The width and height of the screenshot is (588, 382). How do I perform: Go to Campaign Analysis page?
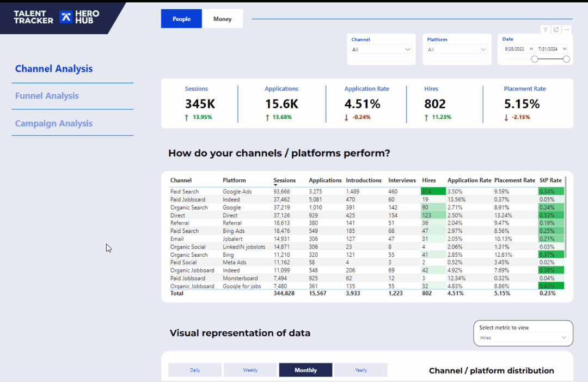pyautogui.click(x=54, y=124)
